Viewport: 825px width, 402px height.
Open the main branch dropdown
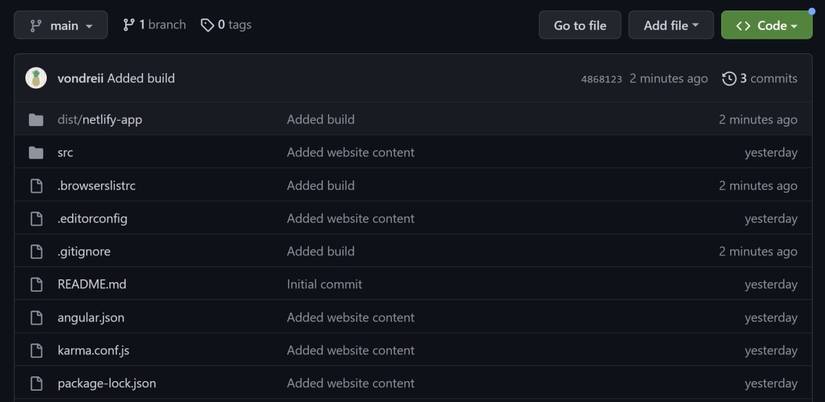(x=61, y=25)
